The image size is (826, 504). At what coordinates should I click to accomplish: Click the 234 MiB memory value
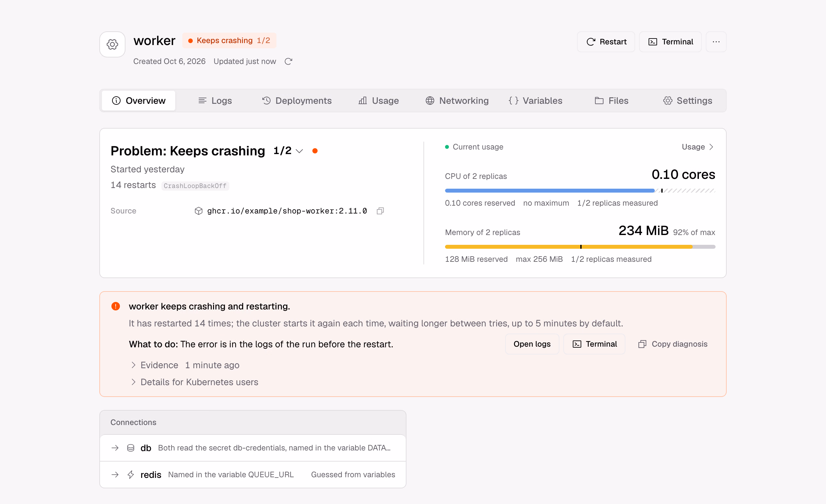pos(643,230)
